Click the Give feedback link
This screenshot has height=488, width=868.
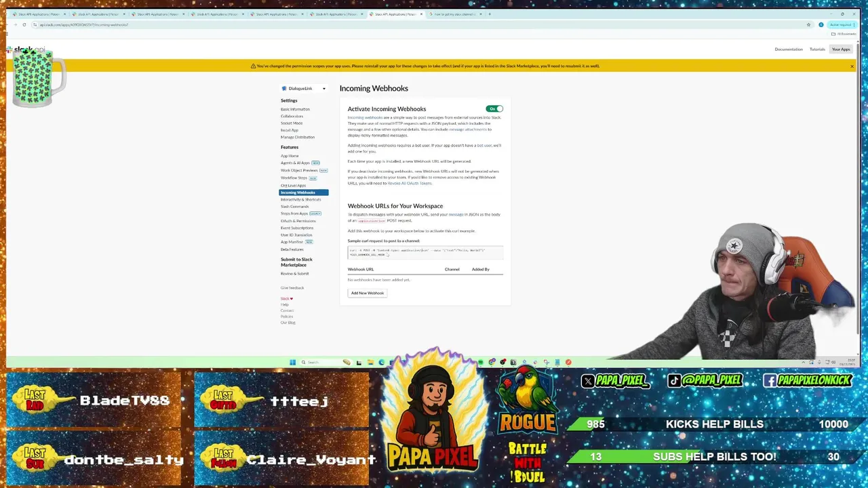(292, 288)
